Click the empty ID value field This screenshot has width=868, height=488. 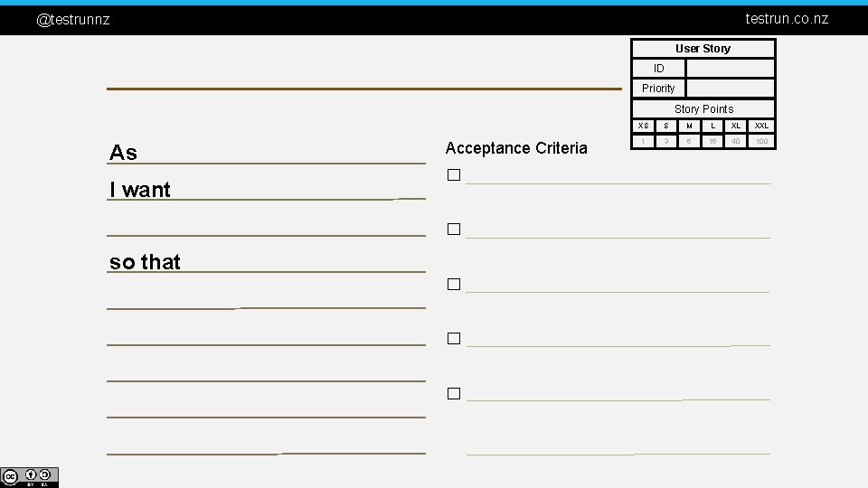click(x=731, y=69)
